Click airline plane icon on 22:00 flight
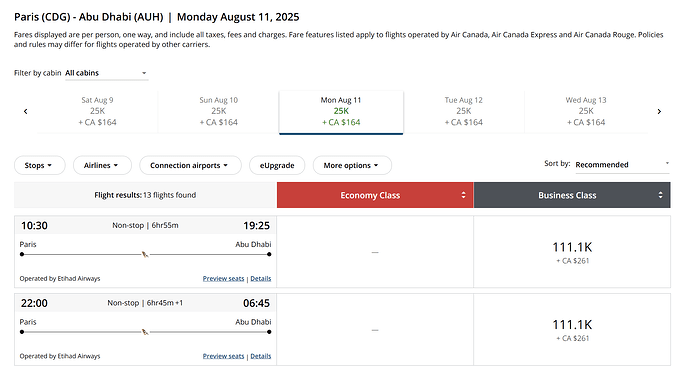 point(145,332)
